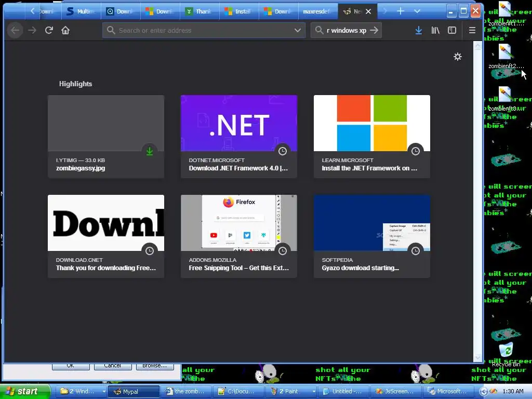The width and height of the screenshot is (532, 399).
Task: Open a new tab with plus button
Action: 401,11
